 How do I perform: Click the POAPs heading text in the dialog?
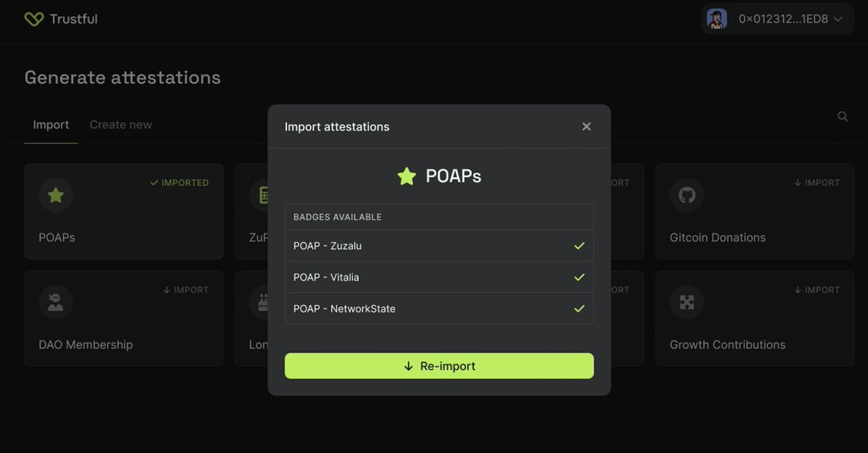(453, 176)
